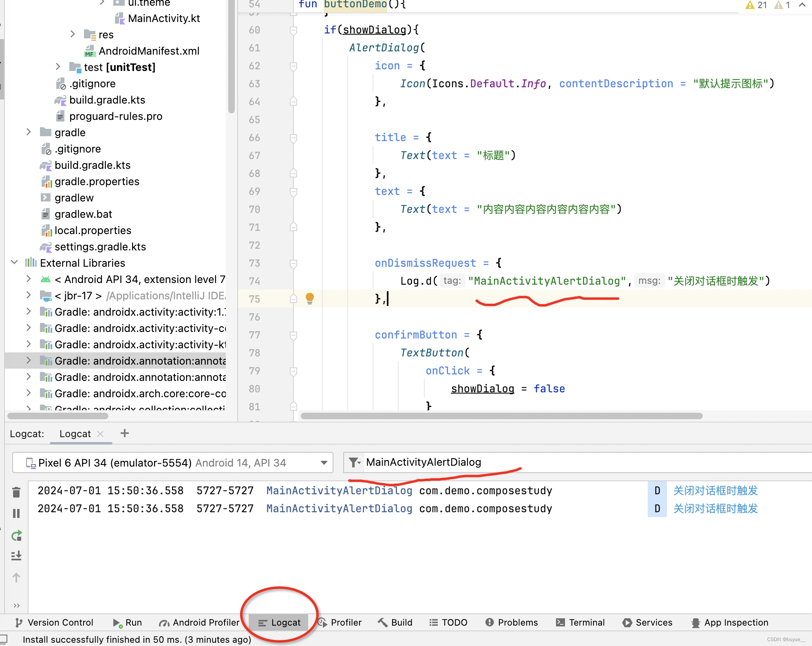Click the yellow intention lightbulb icon

coord(309,298)
